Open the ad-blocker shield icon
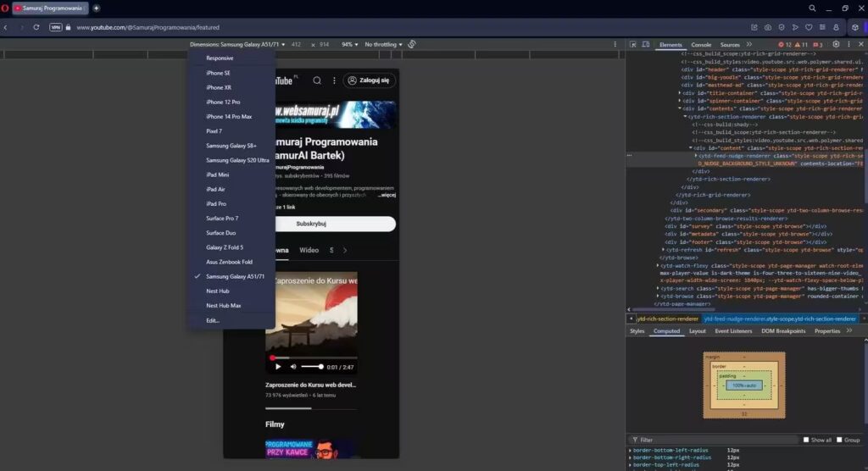The height and width of the screenshot is (471, 868). [782, 27]
